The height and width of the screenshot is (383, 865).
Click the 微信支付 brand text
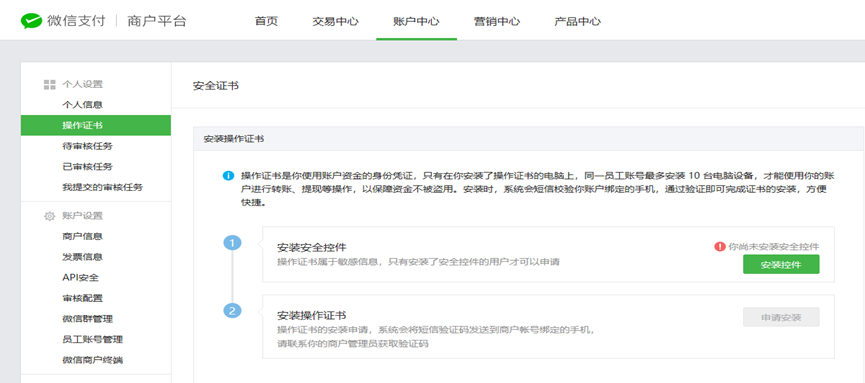pos(76,22)
